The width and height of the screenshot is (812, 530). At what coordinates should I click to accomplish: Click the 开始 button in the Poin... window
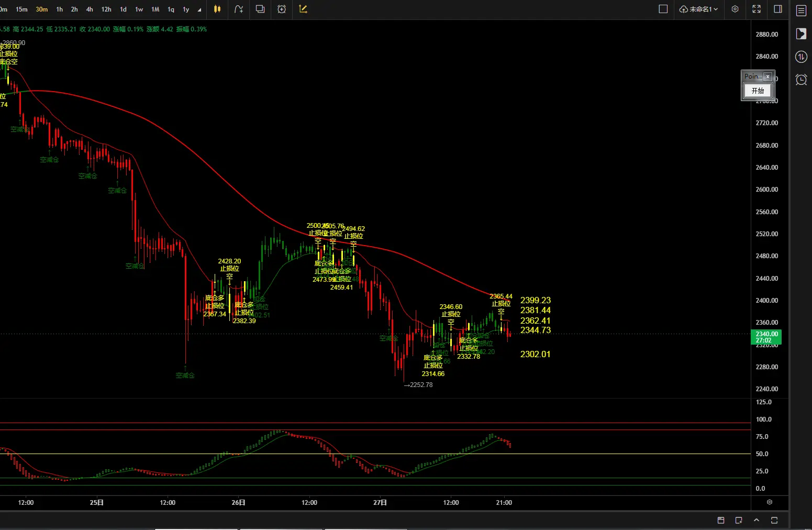pos(758,91)
